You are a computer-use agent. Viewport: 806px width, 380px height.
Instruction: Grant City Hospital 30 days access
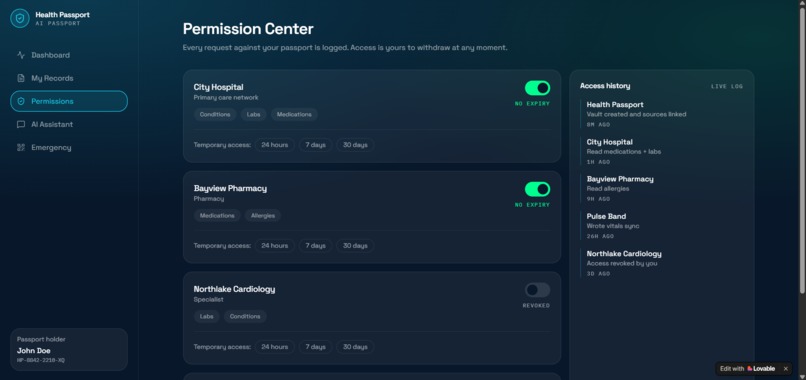coord(355,145)
